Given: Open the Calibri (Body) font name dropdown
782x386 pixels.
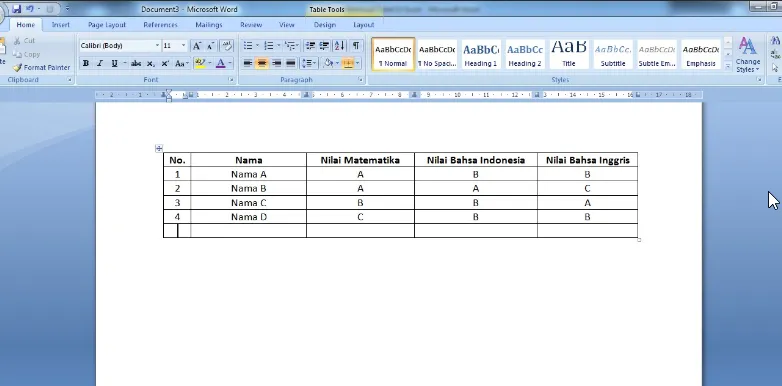Looking at the screenshot, I should tap(157, 46).
